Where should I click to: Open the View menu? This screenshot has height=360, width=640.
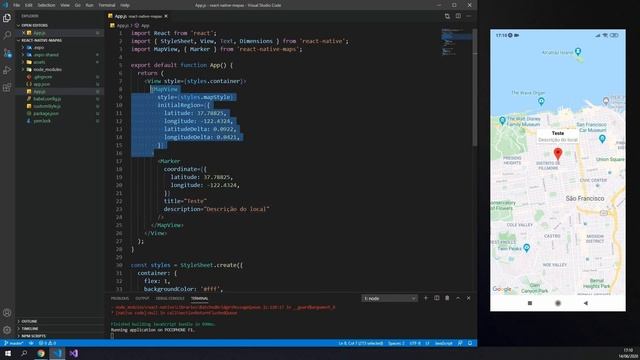[65, 5]
